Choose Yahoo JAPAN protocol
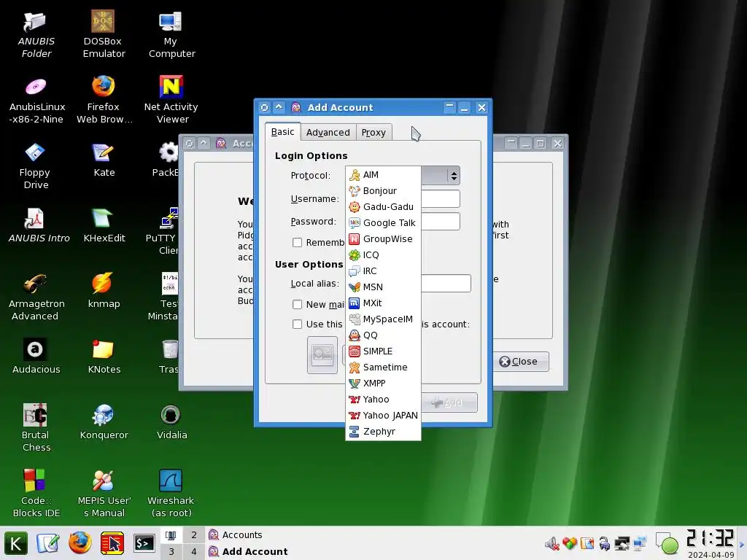 click(383, 415)
